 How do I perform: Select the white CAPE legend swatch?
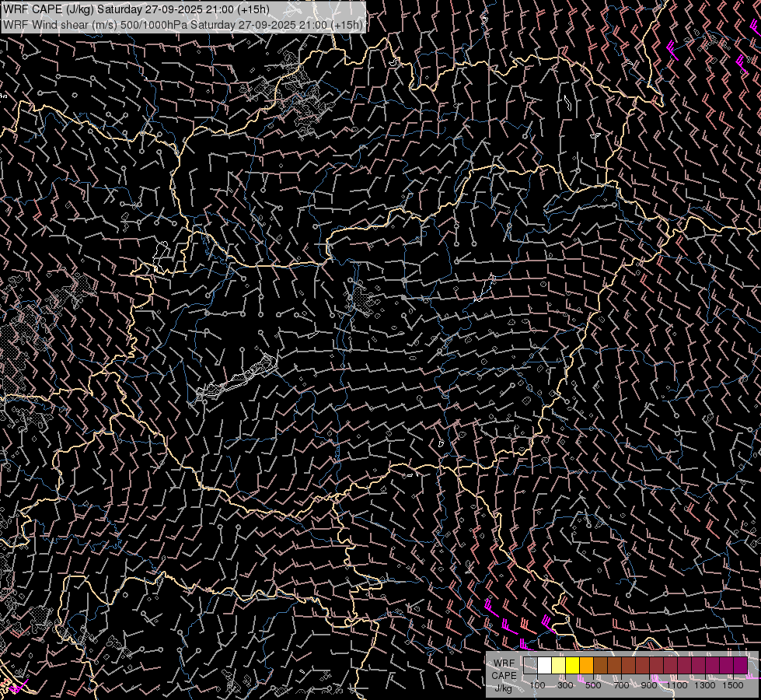click(x=545, y=665)
